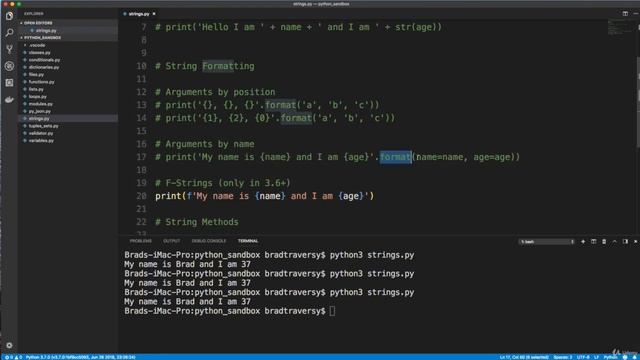Click the UTF-8 encoding status item
This screenshot has width=640, height=360.
click(x=583, y=357)
